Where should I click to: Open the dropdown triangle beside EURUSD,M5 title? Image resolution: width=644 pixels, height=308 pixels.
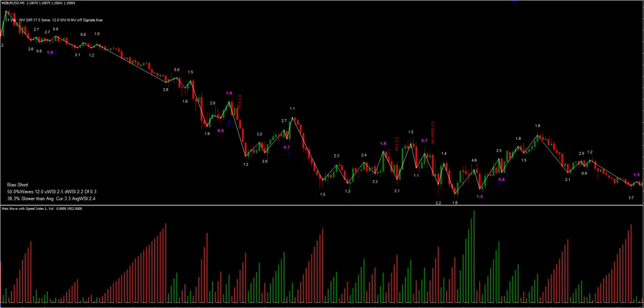click(x=2, y=3)
